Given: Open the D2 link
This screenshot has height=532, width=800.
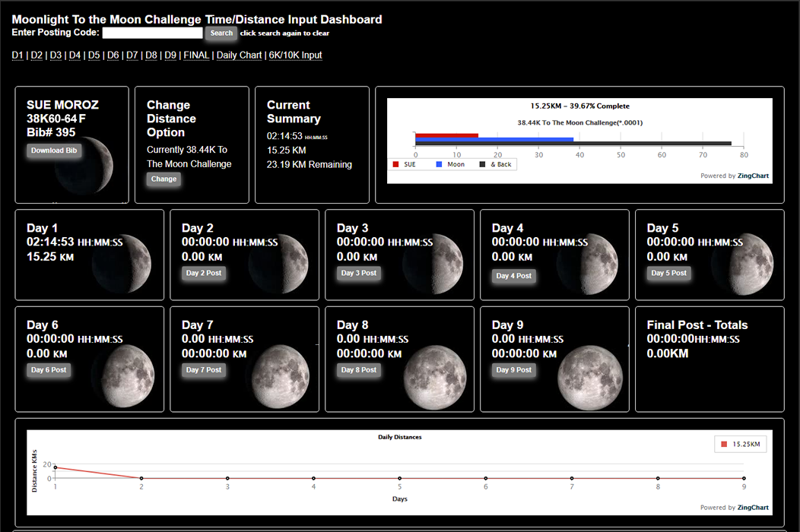Looking at the screenshot, I should [37, 55].
